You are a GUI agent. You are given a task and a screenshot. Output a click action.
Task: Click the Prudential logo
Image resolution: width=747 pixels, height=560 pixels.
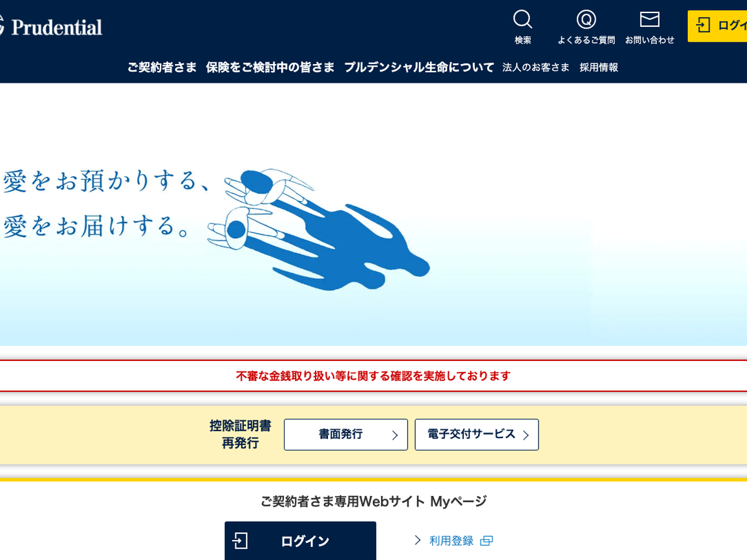point(53,27)
